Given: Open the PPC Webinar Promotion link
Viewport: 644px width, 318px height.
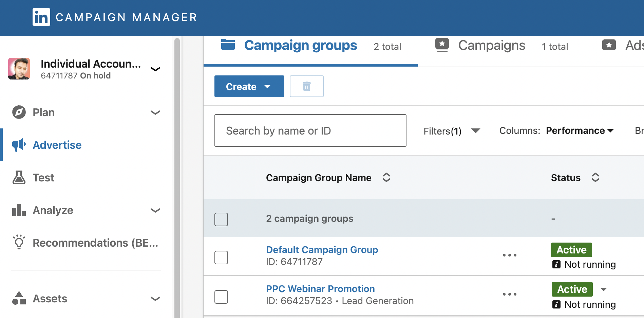Looking at the screenshot, I should [x=320, y=289].
